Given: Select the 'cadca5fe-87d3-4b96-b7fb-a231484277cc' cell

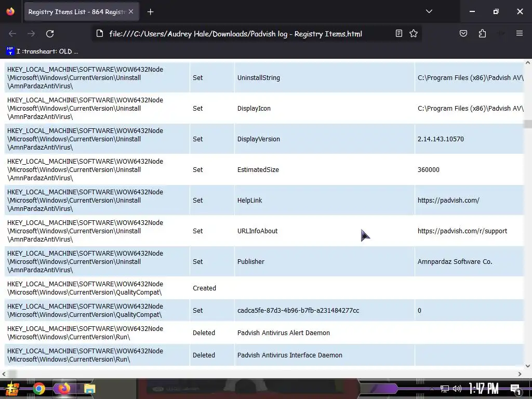Looking at the screenshot, I should [324, 311].
